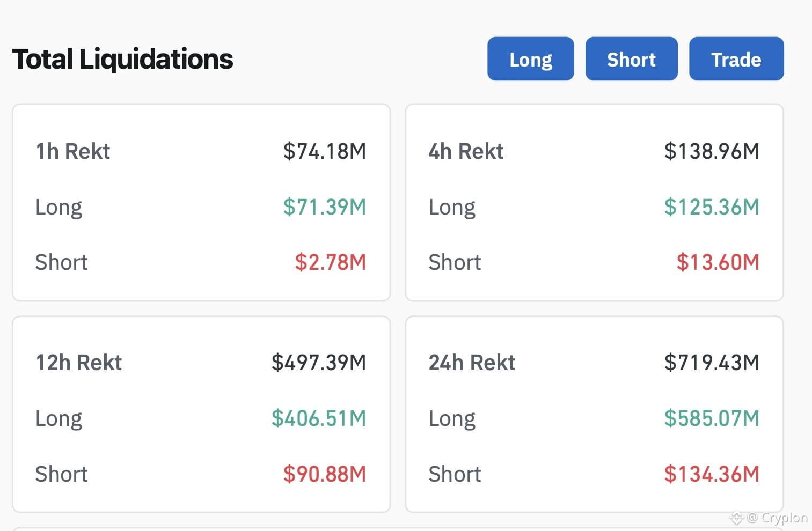This screenshot has width=812, height=531.
Task: Click the 24h Long value $585.07M
Action: click(x=712, y=418)
